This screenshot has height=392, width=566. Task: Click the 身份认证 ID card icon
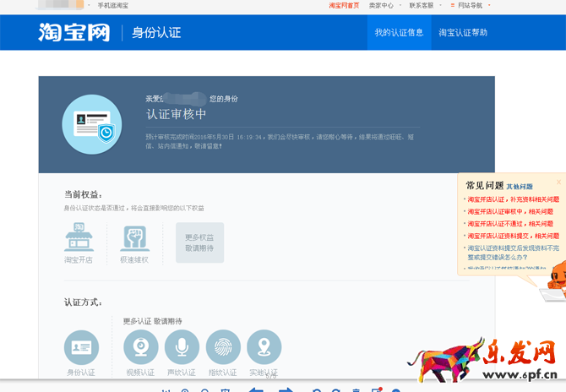click(x=81, y=347)
